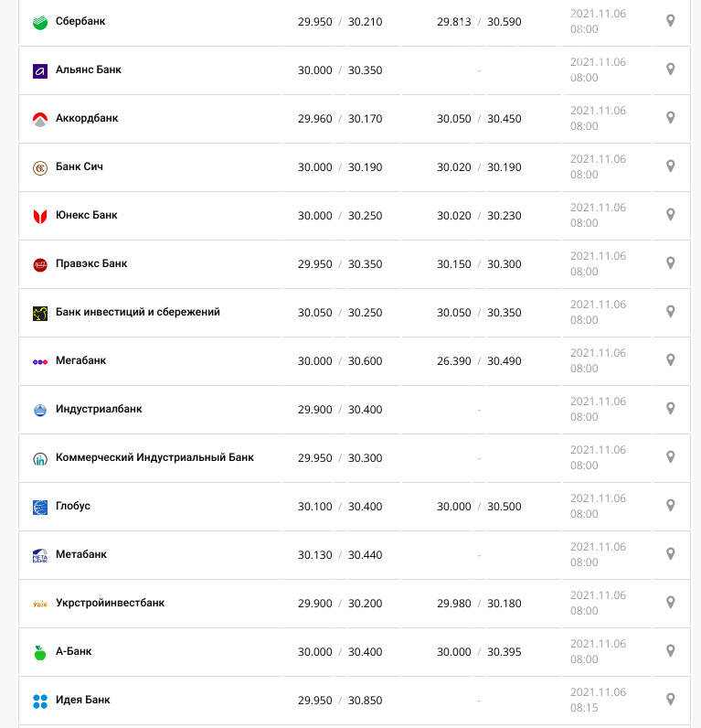Visit Правэкс Банк page
The height and width of the screenshot is (728, 701).
click(x=91, y=263)
